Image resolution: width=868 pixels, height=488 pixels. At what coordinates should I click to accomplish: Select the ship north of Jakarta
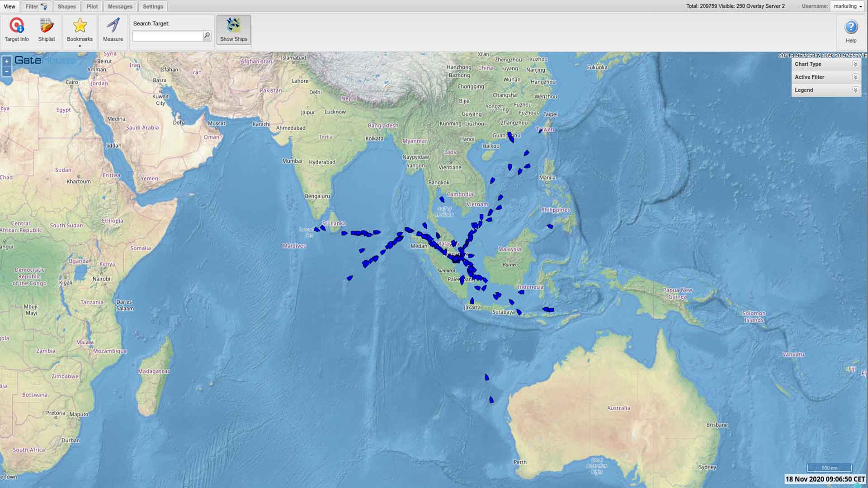click(x=472, y=301)
